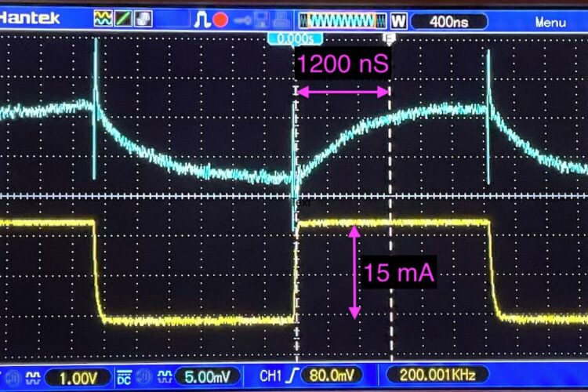Click the green diagonal line icon

[x=123, y=18]
